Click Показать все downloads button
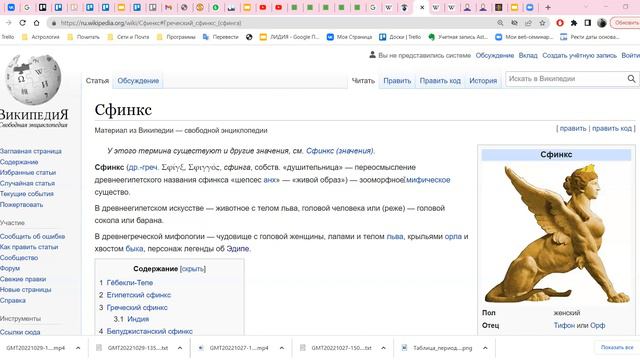This screenshot has width=640, height=360. click(617, 347)
